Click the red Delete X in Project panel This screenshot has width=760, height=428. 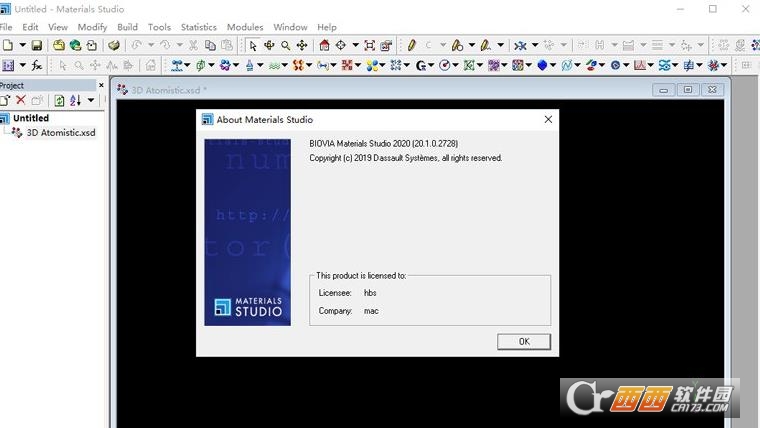point(20,100)
